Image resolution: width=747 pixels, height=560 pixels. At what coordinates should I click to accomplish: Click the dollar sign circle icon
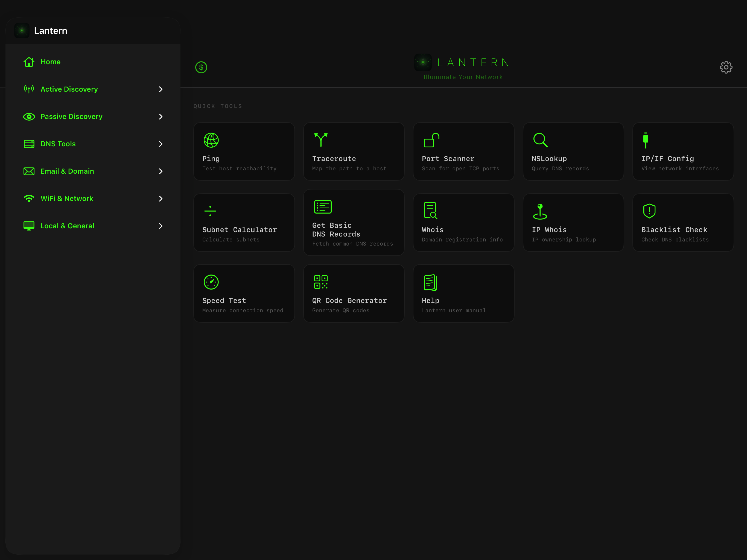pyautogui.click(x=201, y=67)
